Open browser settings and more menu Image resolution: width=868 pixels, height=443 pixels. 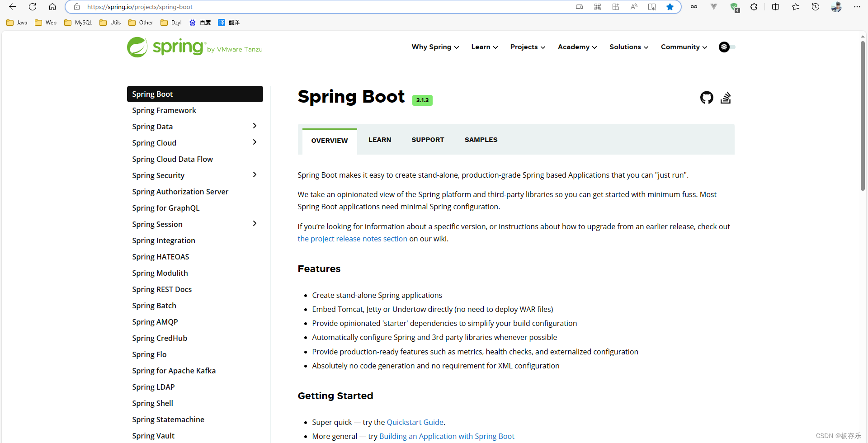pyautogui.click(x=857, y=7)
